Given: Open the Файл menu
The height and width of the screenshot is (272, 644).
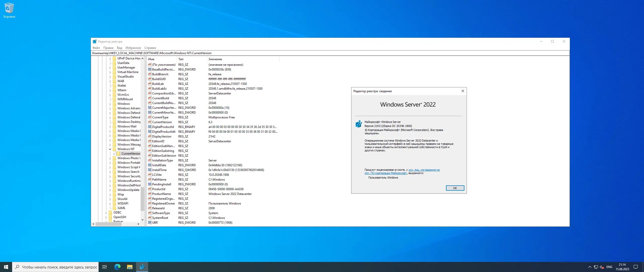Looking at the screenshot, I should point(96,48).
